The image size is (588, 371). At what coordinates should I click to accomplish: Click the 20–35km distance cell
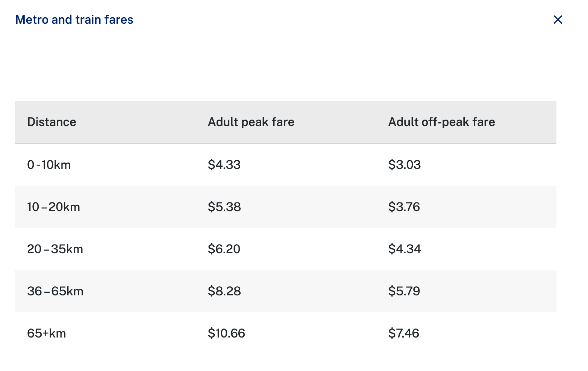(x=55, y=249)
